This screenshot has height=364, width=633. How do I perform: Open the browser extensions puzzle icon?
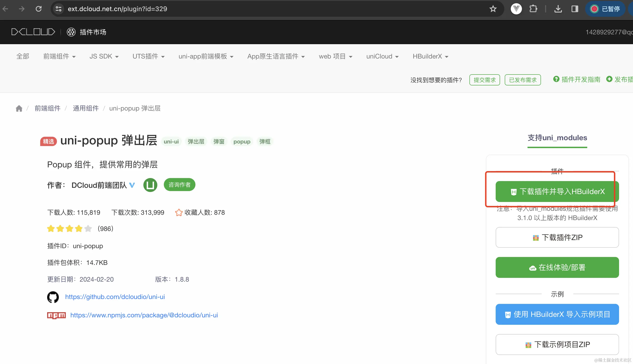(533, 9)
